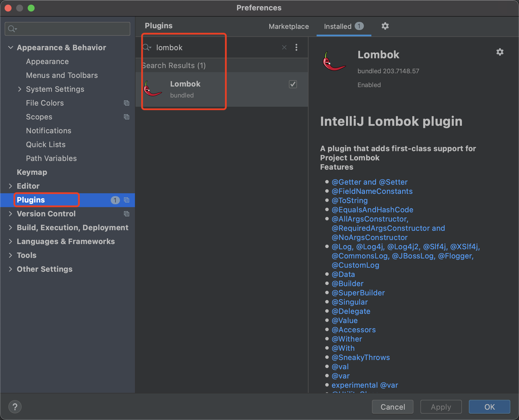Expand the Editor section
The width and height of the screenshot is (519, 420).
(11, 186)
